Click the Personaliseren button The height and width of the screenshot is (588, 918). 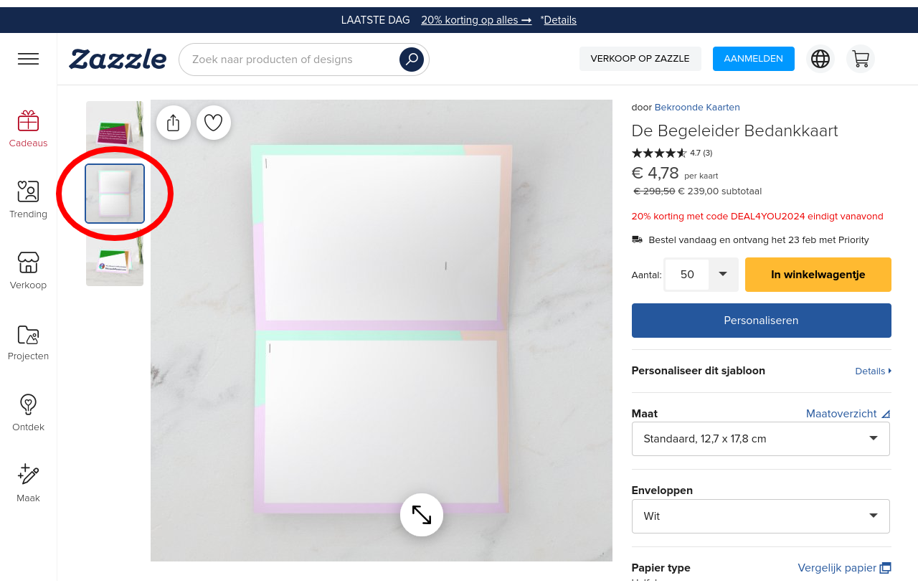pyautogui.click(x=761, y=321)
